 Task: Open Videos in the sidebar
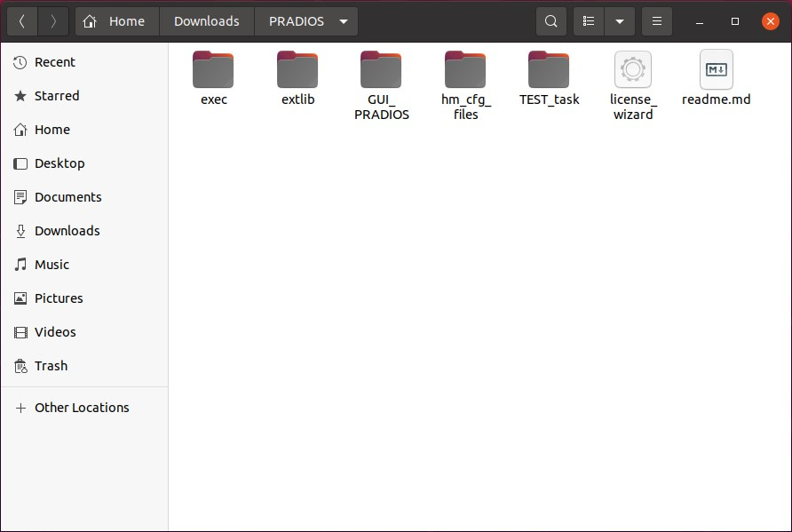[x=84, y=332]
